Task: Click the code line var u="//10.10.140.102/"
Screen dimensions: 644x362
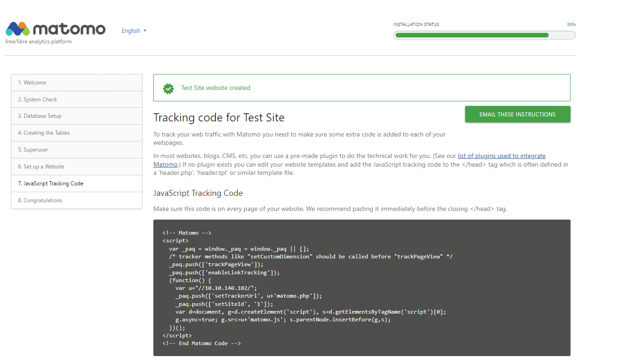Action: click(x=216, y=288)
